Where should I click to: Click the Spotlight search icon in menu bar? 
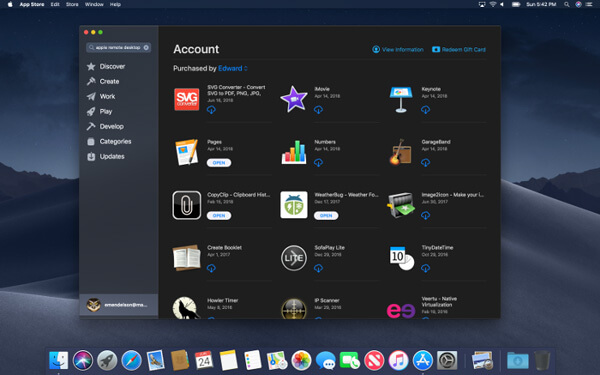pyautogui.click(x=566, y=4)
